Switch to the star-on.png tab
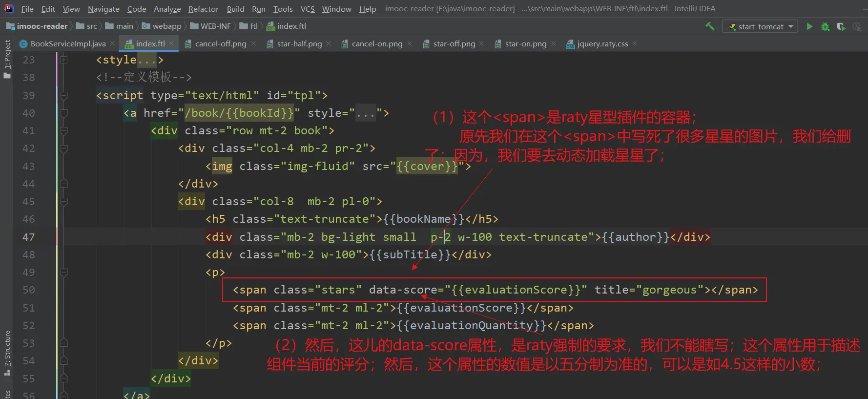 click(x=526, y=44)
